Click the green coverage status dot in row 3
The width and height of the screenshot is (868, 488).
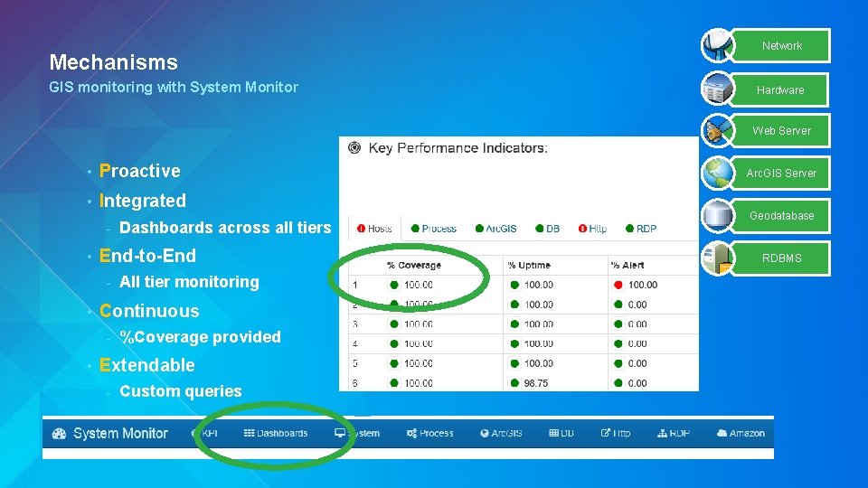pos(394,324)
